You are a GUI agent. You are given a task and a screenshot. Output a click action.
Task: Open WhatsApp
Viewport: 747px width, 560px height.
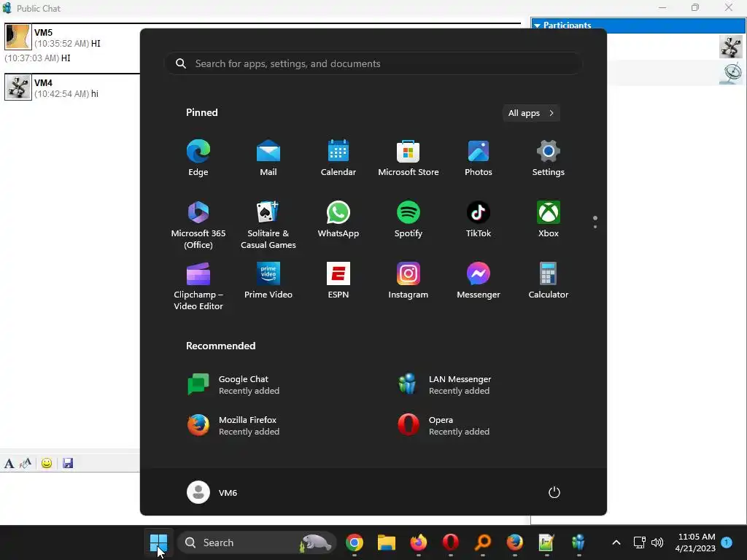(338, 219)
